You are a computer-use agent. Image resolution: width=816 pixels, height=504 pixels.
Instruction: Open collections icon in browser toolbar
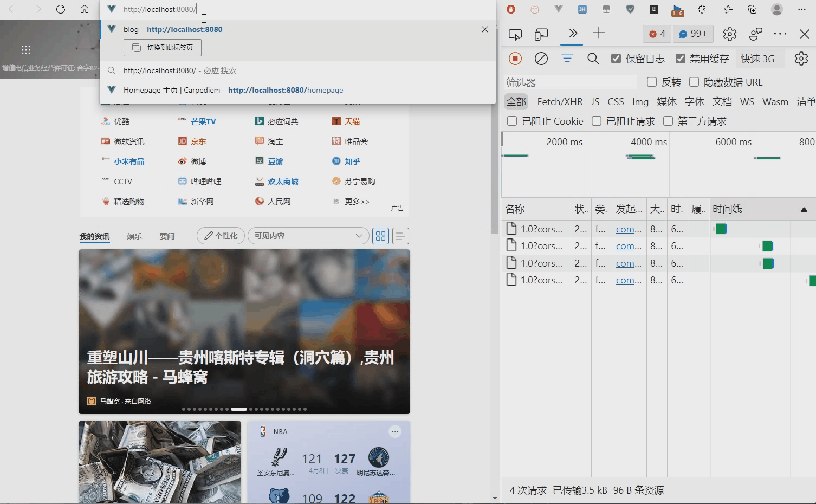(752, 9)
